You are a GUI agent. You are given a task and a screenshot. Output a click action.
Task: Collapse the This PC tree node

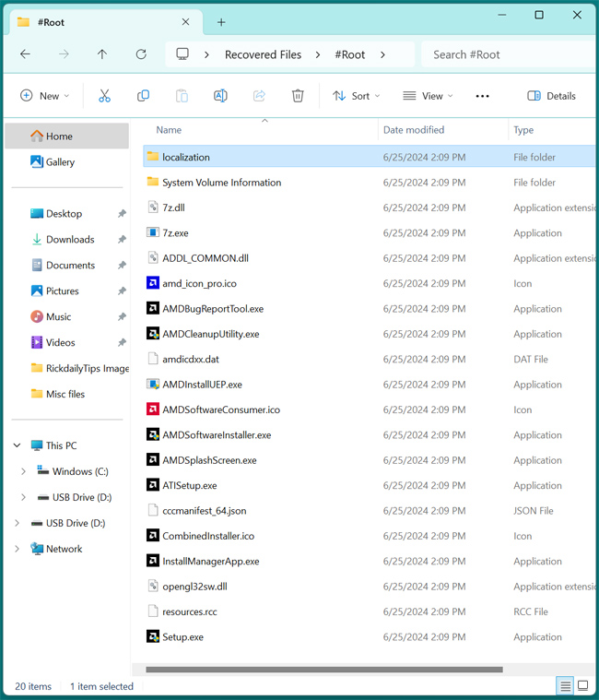point(17,445)
